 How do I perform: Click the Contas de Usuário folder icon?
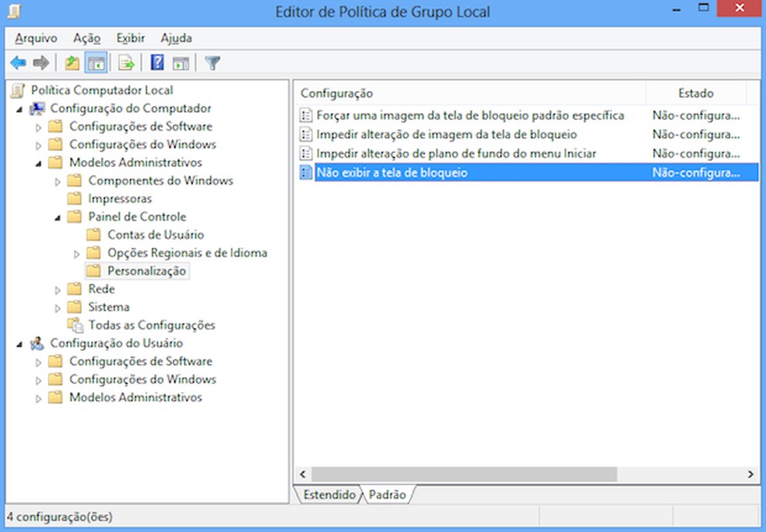coord(93,234)
